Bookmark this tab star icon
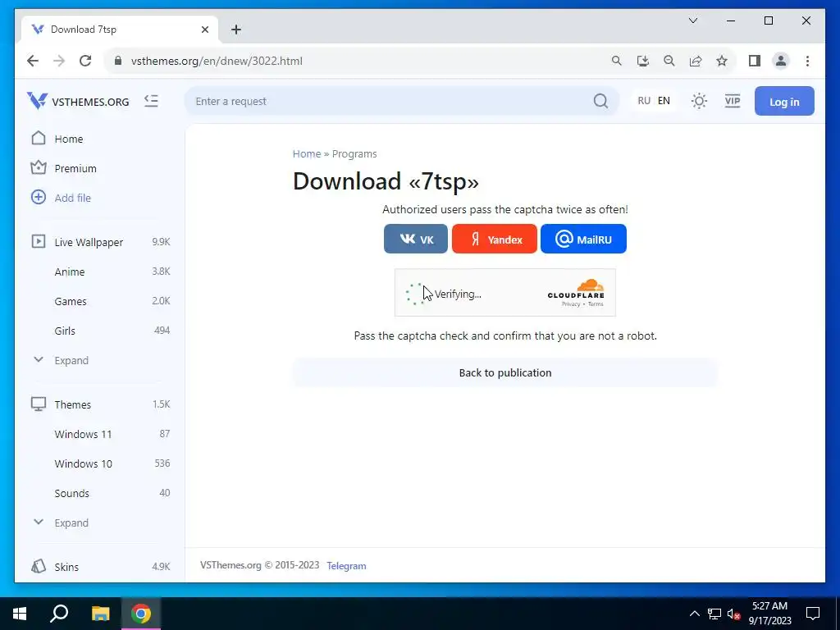This screenshot has width=840, height=630. coord(722,61)
